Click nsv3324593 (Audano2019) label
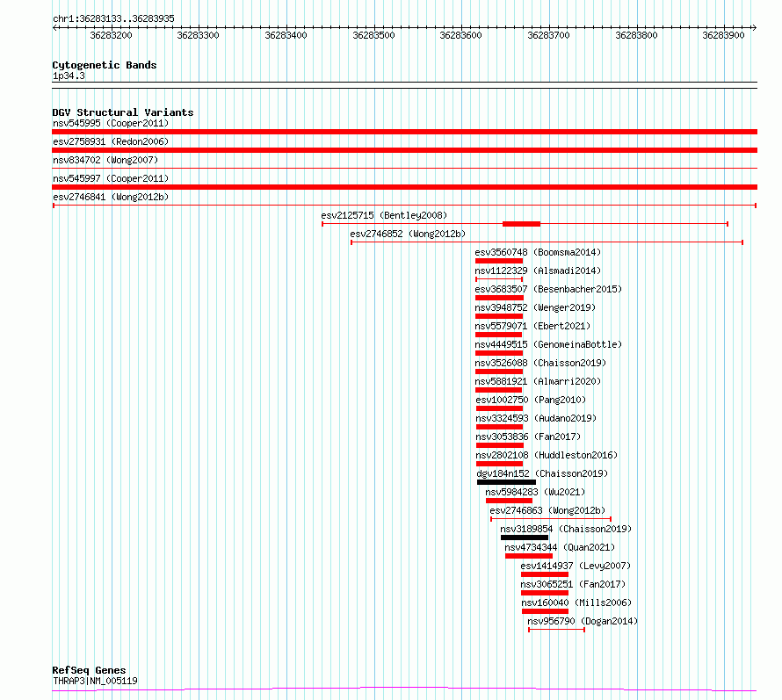Viewport: 782px width, 700px height. click(536, 418)
